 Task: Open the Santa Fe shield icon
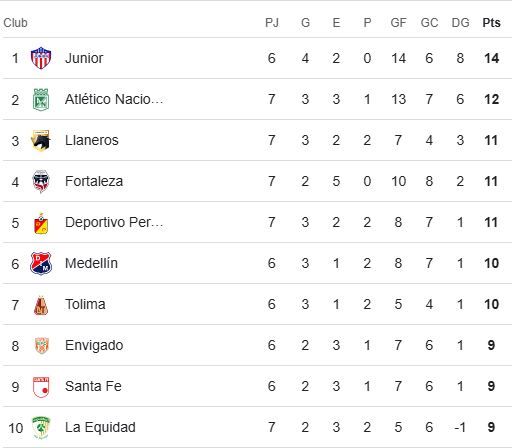(x=41, y=387)
